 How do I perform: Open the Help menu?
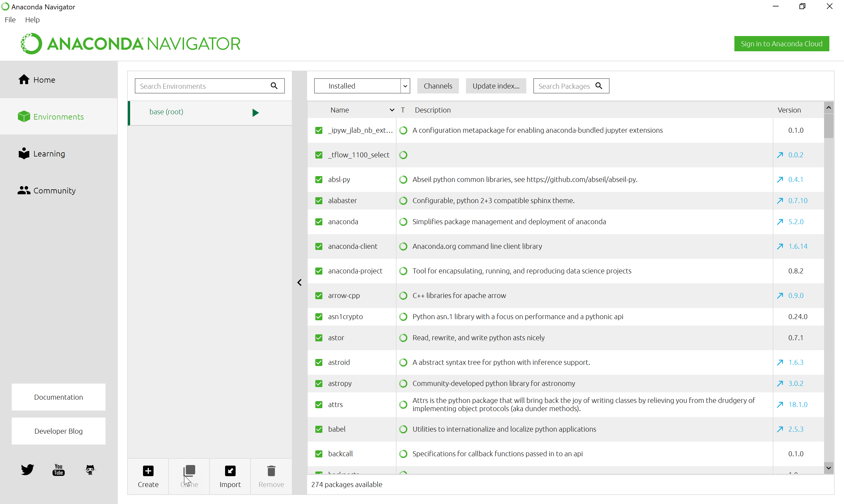32,20
